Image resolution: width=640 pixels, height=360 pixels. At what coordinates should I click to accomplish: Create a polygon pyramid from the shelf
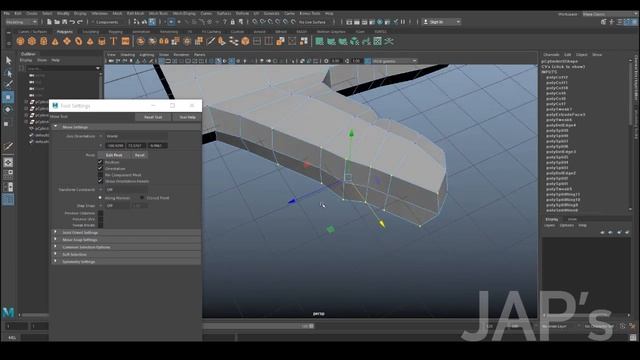[x=90, y=41]
